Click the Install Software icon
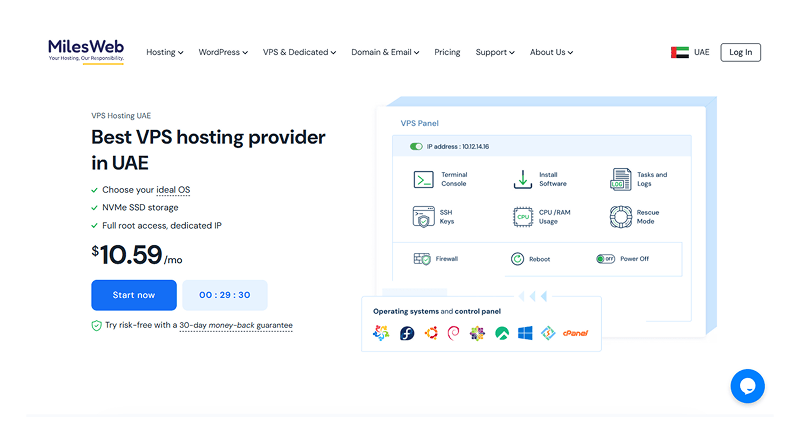The height and width of the screenshot is (445, 800). [x=522, y=180]
